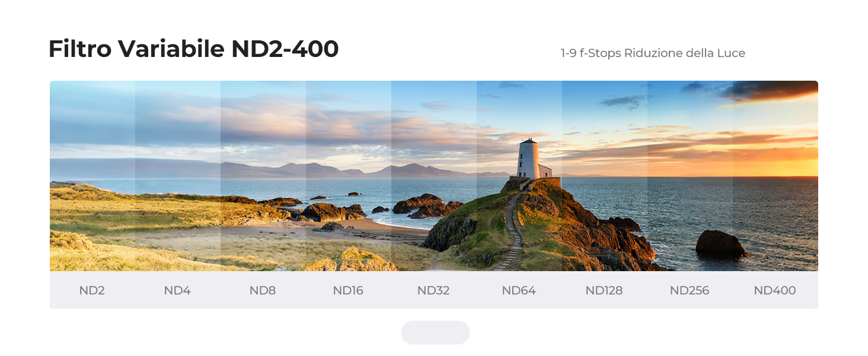Click the gray pill slider handle below the panel
Screen dimensions: 868x356
pos(435,332)
